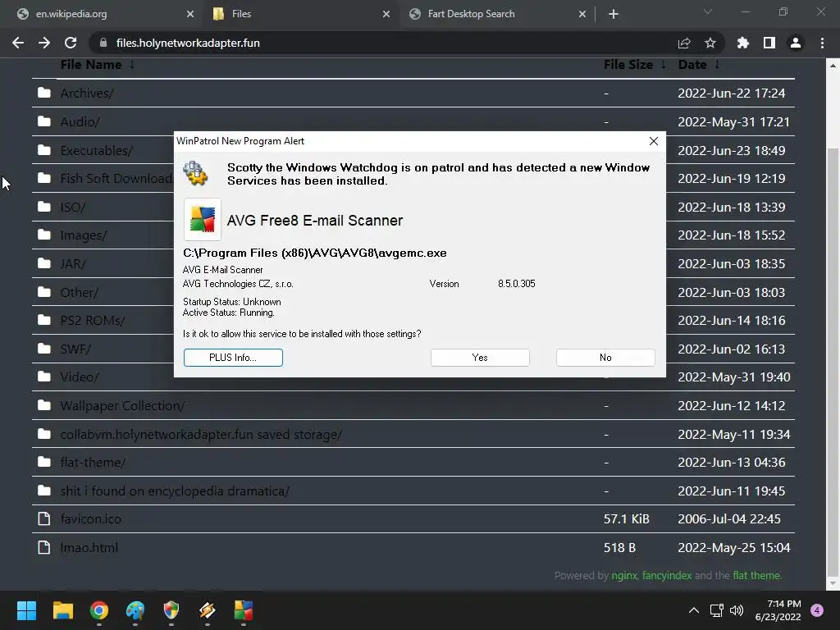Open the Executables/ folder

pos(97,151)
